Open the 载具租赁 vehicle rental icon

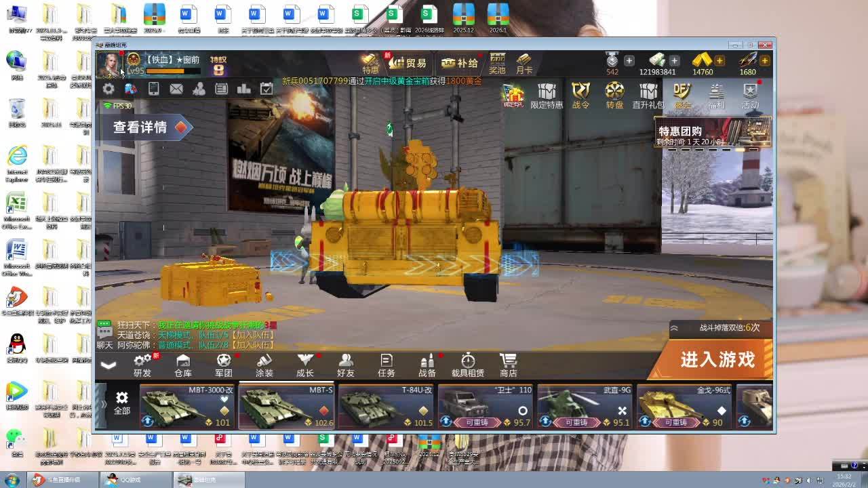point(468,365)
